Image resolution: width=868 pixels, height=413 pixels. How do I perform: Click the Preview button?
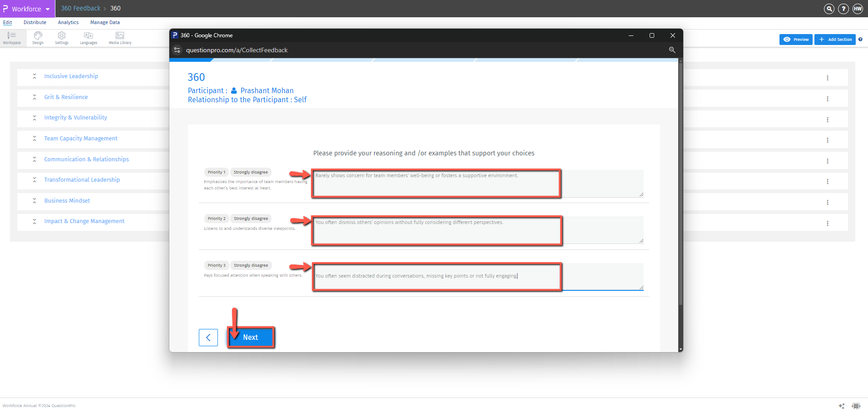coord(796,40)
